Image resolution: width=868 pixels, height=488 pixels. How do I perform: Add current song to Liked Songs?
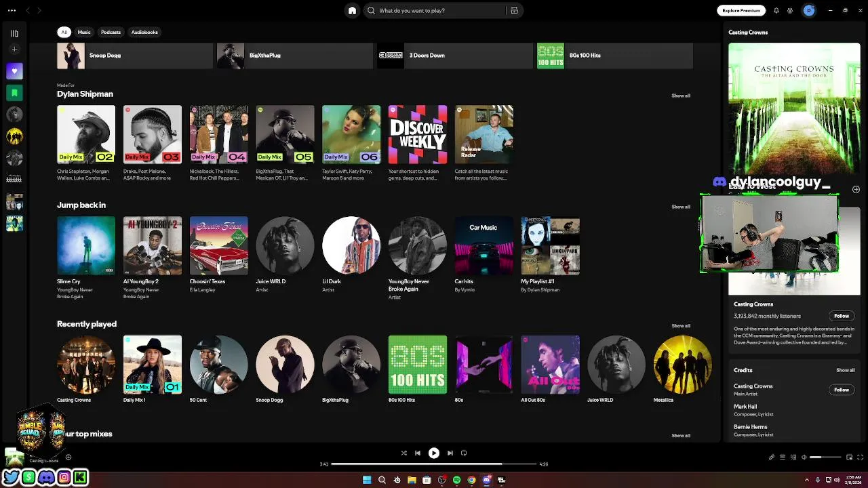(68, 457)
